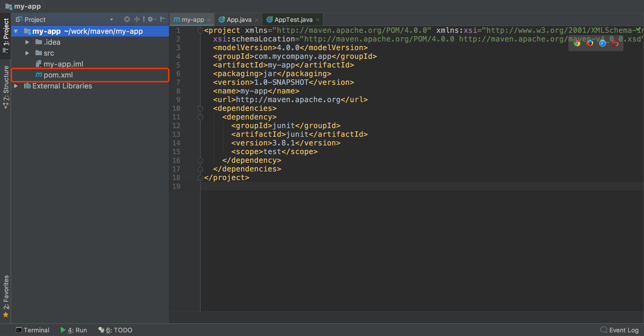Image resolution: width=644 pixels, height=336 pixels.
Task: Click the scope test line
Action: coord(274,152)
